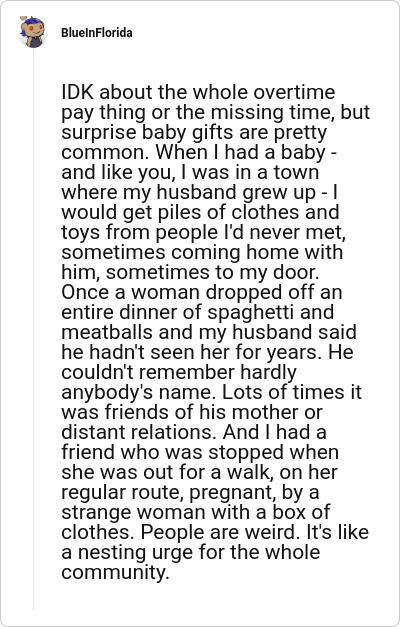This screenshot has height=627, width=400.
Task: Click the text "where my husband grew up"
Action: pos(188,192)
